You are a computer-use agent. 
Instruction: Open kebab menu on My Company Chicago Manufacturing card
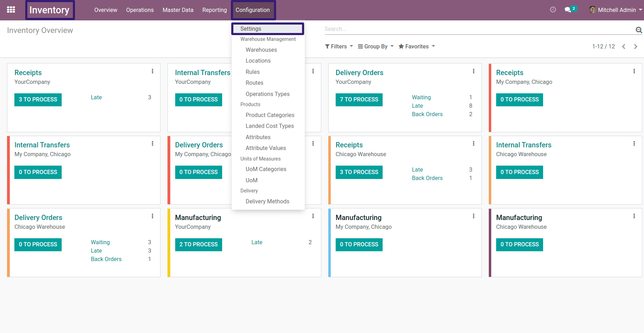click(x=474, y=216)
